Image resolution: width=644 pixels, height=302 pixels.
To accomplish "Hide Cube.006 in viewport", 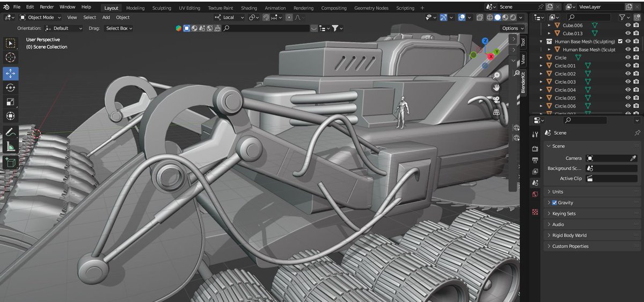I will click(628, 25).
